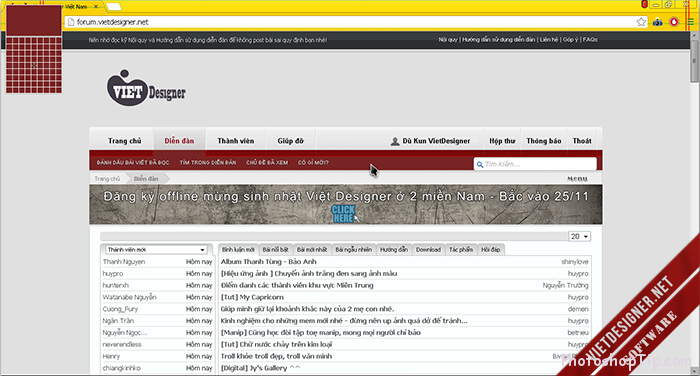Screen dimensions: 700x376
Task: Switch to the Bài nổi bật tab
Action: point(275,250)
